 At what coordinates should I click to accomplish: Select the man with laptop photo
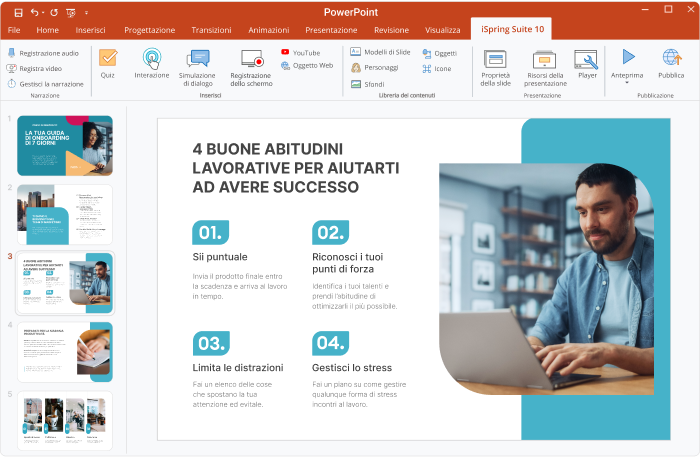click(546, 278)
